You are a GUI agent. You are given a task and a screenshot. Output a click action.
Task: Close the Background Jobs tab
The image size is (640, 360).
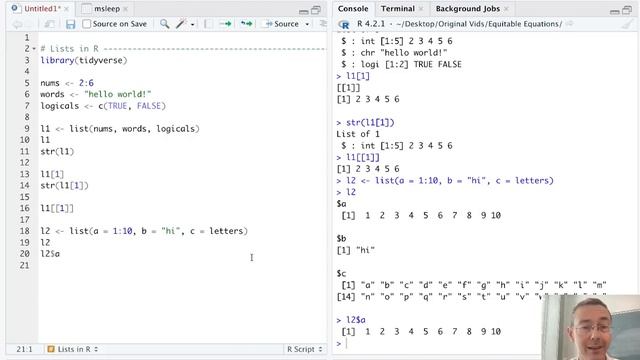tap(506, 9)
